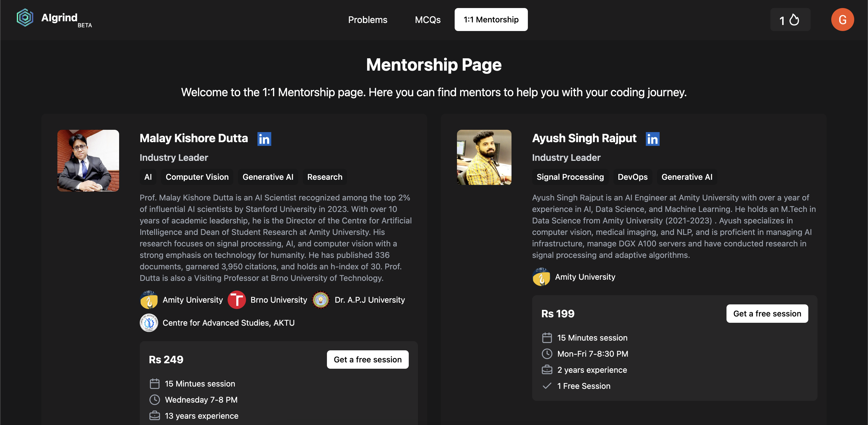868x425 pixels.
Task: Open the orange G user avatar
Action: coord(842,20)
